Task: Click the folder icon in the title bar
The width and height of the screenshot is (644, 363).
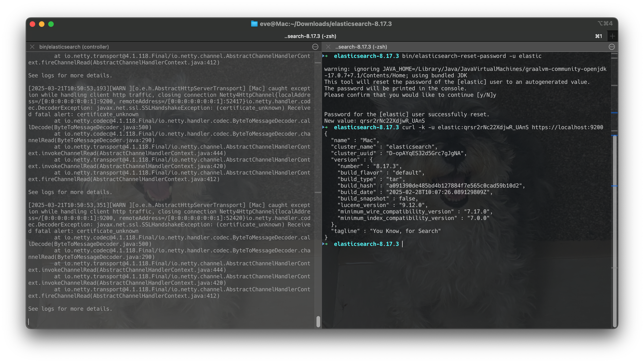Action: 254,24
